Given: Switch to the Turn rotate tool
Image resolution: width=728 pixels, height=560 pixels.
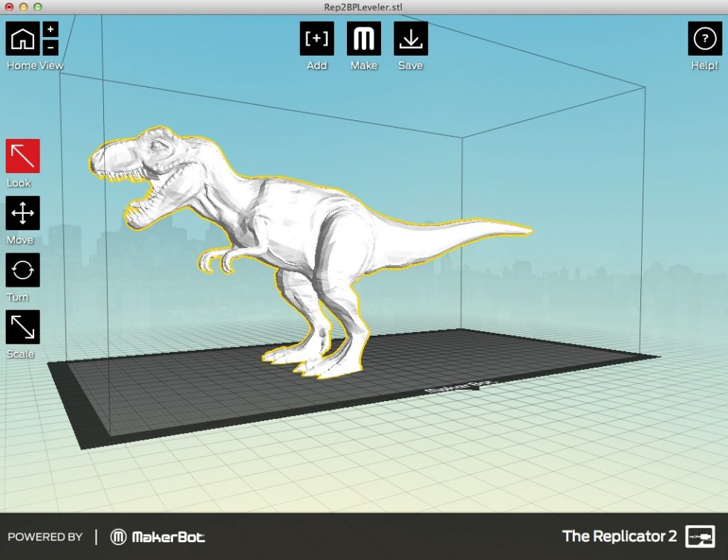Looking at the screenshot, I should click(x=23, y=270).
